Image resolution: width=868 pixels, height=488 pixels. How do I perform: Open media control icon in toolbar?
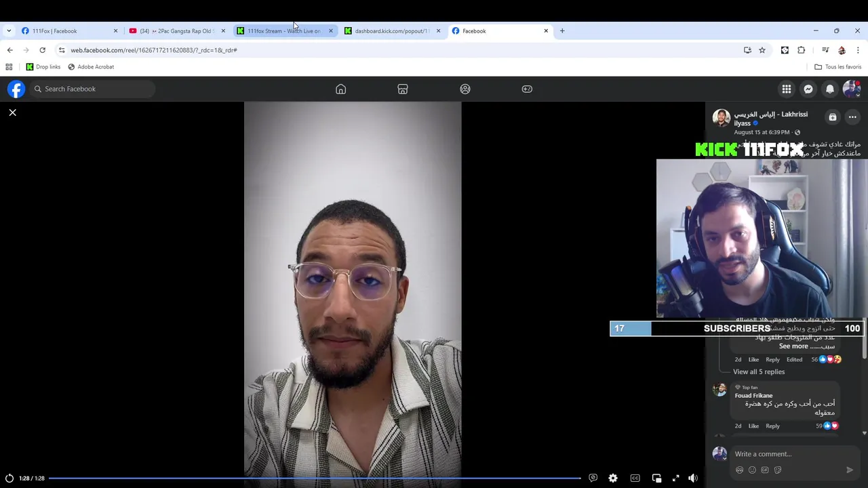(825, 50)
